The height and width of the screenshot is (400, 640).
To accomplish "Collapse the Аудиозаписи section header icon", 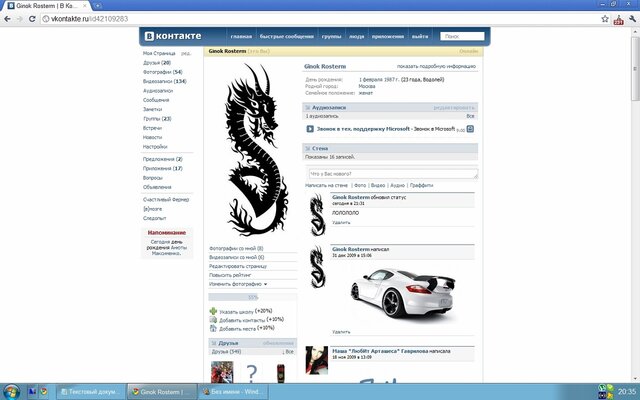I will click(x=307, y=108).
